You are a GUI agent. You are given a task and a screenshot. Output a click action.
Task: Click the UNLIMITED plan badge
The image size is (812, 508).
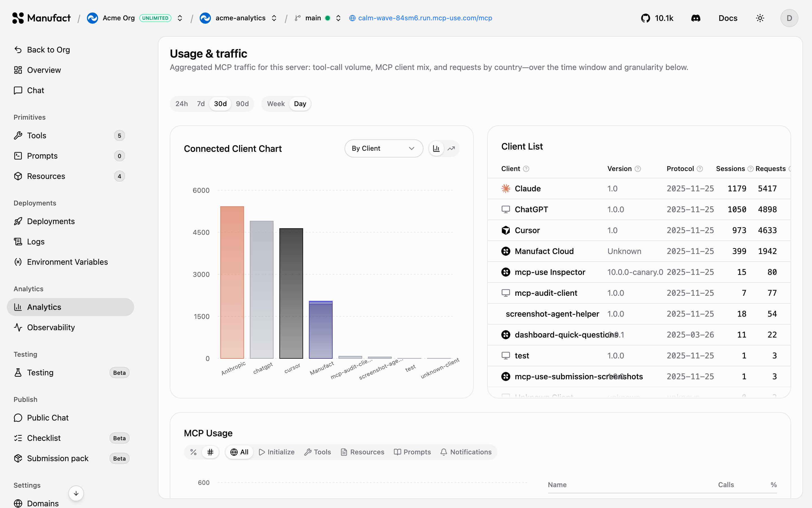click(x=155, y=18)
